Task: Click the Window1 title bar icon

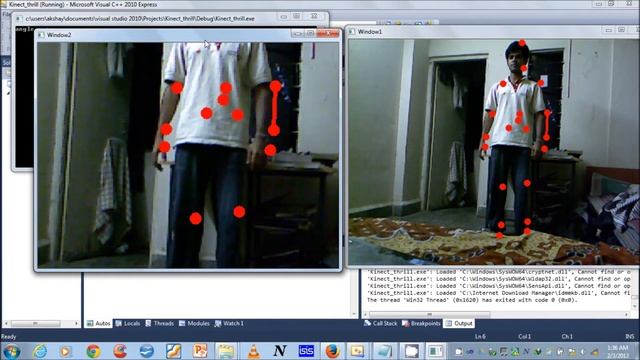Action: point(352,31)
